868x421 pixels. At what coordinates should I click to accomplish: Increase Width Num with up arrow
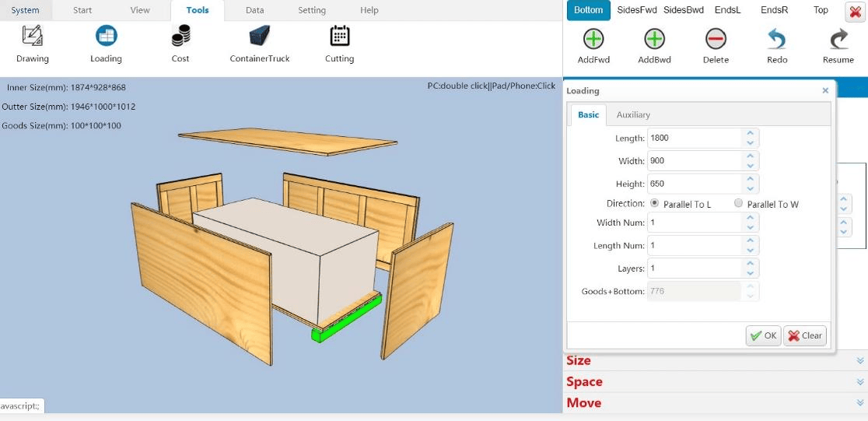(750, 218)
